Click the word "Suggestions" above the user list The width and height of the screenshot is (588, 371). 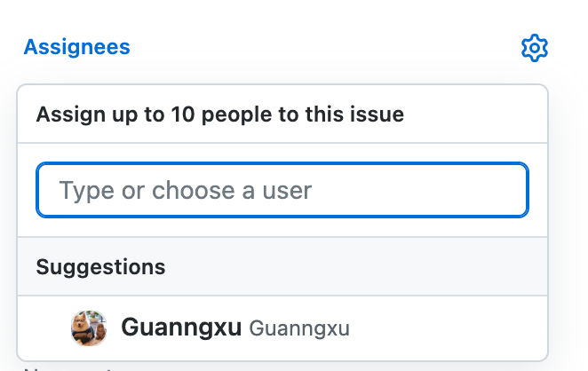pyautogui.click(x=100, y=267)
